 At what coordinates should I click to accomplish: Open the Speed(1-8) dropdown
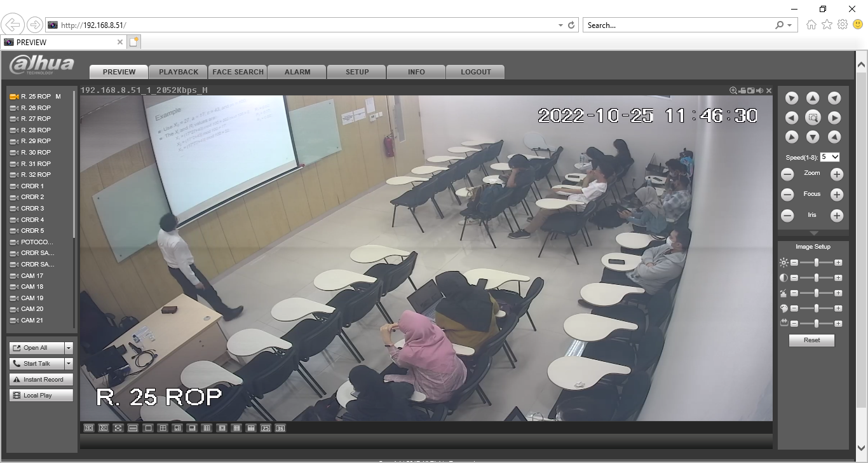click(830, 156)
